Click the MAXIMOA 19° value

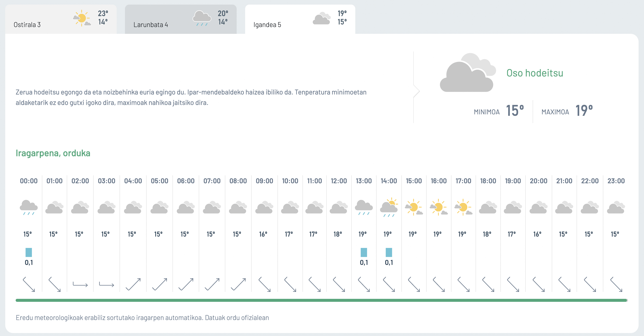coord(584,110)
